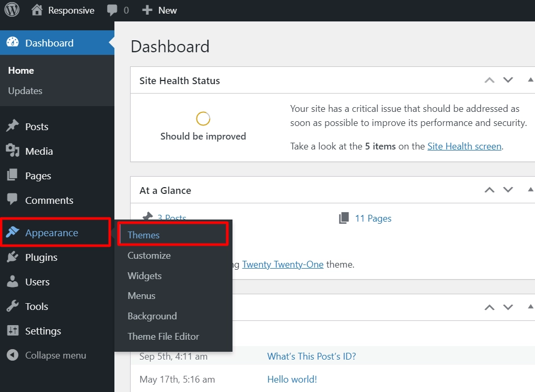Choose Customize from the Appearance flyout

(x=149, y=256)
